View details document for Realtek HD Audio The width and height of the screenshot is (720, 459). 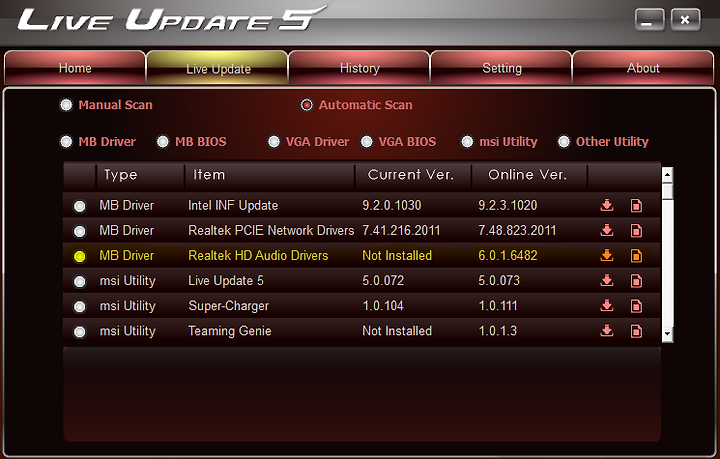coord(636,255)
